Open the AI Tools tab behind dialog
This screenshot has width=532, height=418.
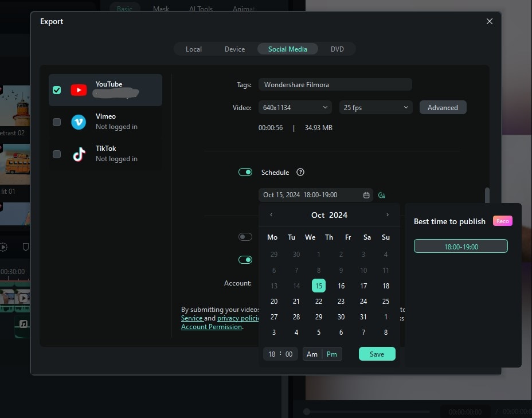pyautogui.click(x=201, y=9)
